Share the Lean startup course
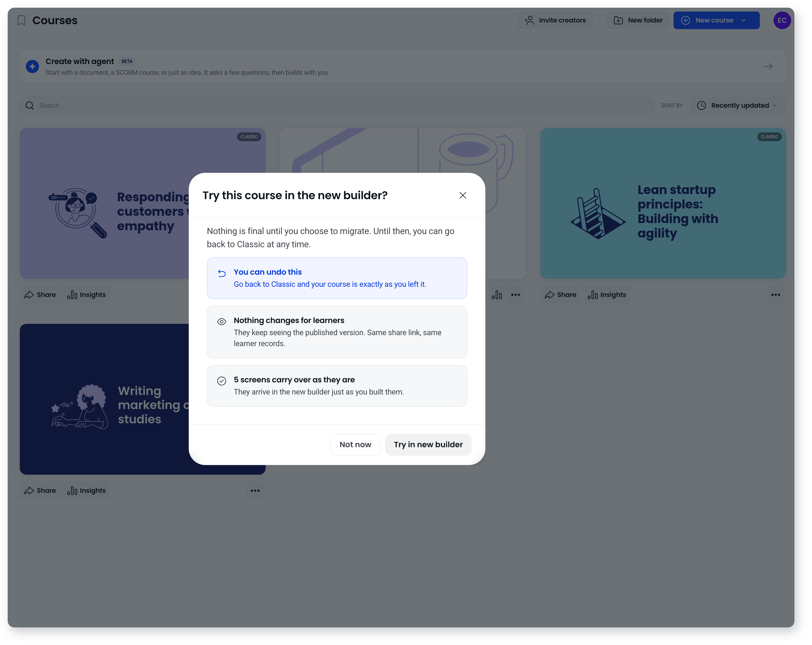The width and height of the screenshot is (812, 645). click(x=560, y=295)
